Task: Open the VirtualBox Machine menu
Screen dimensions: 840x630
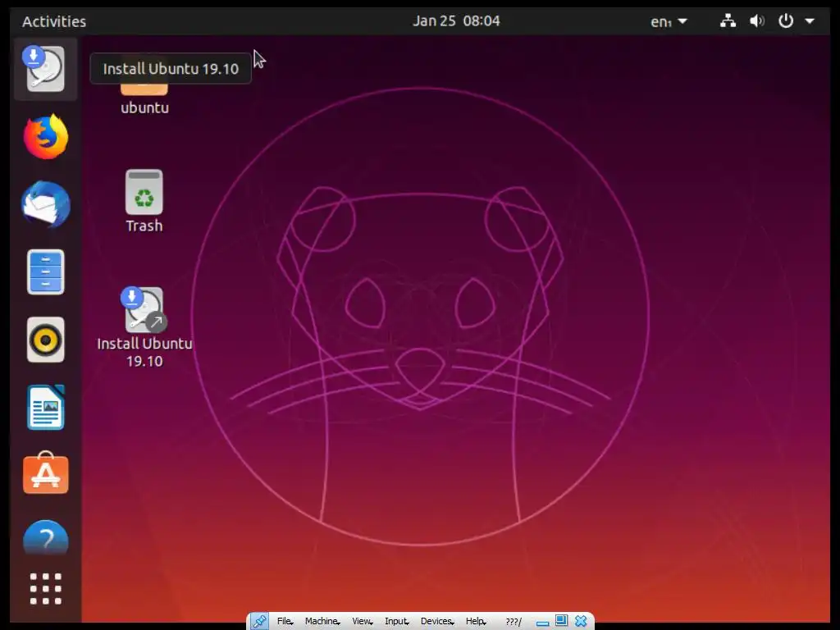Action: [322, 621]
